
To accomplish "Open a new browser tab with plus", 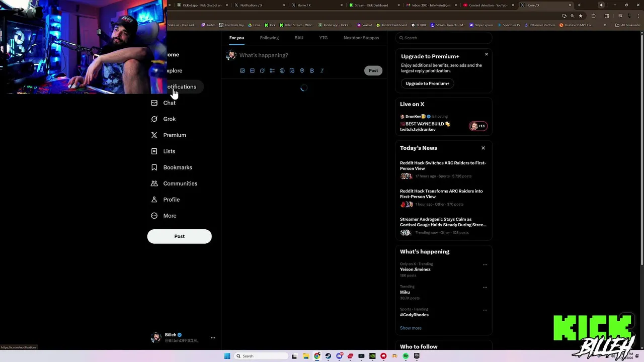I will 579,5.
